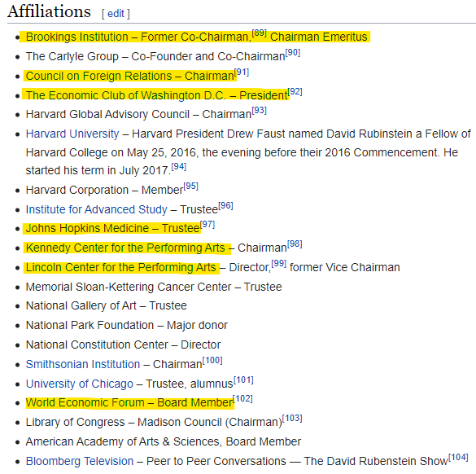The width and height of the screenshot is (476, 474).
Task: Click the Library of Congress – Madison Council text
Action: tap(154, 423)
